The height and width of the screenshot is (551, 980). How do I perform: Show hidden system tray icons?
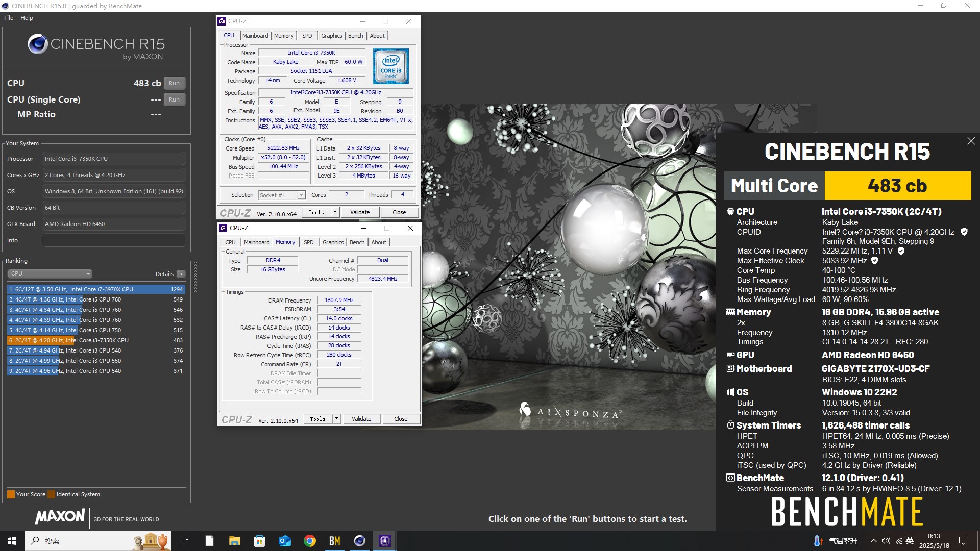click(874, 541)
